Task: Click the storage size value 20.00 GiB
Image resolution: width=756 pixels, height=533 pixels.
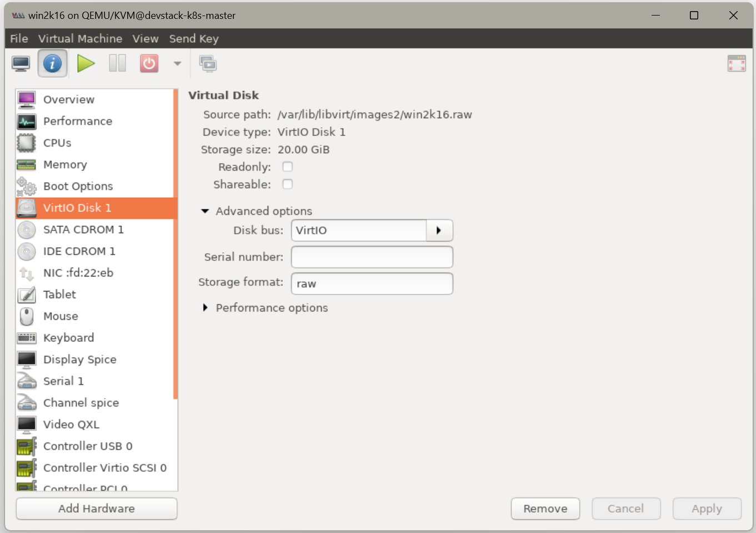Action: coord(304,149)
